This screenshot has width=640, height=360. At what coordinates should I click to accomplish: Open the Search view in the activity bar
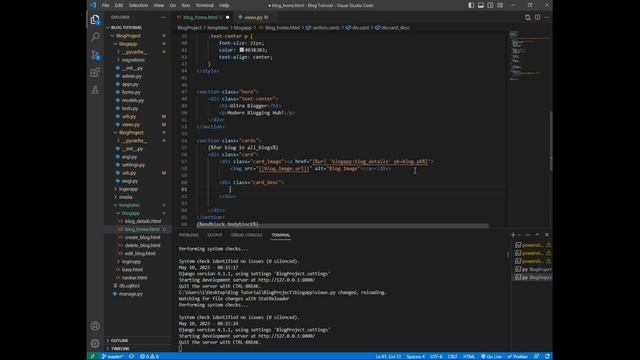tap(95, 37)
